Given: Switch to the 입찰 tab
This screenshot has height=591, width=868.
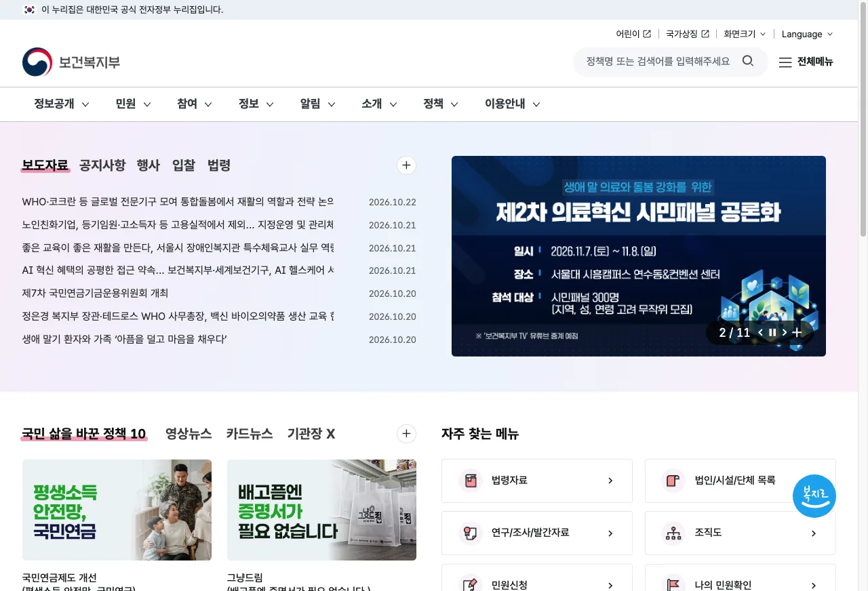Looking at the screenshot, I should [184, 165].
